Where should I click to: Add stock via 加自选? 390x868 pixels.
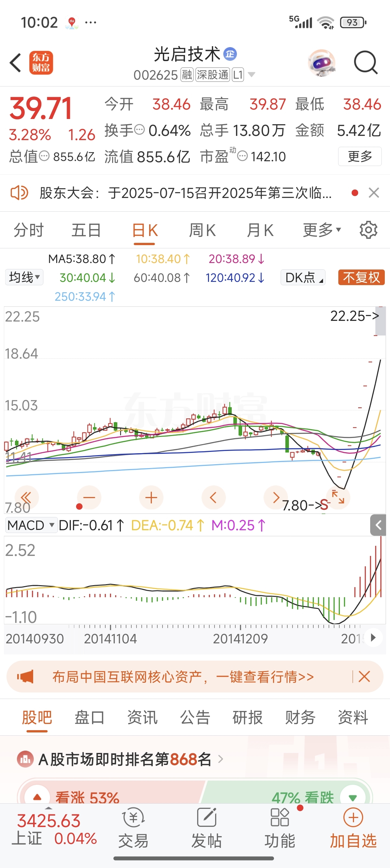tap(353, 827)
